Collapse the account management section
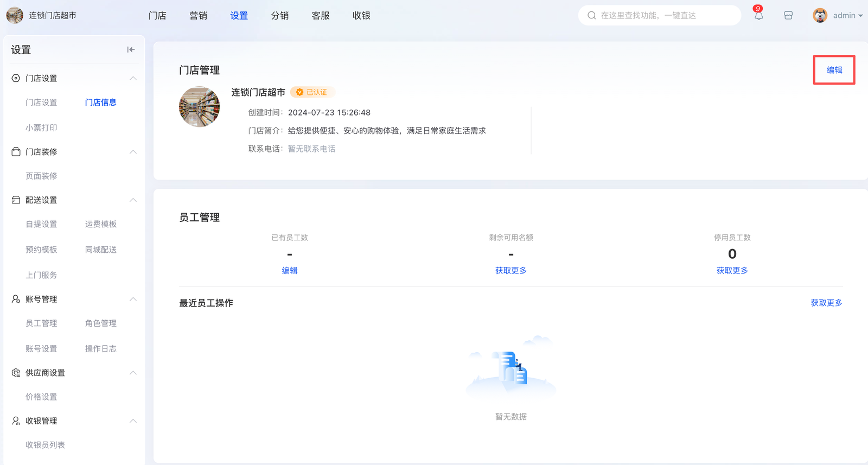The height and width of the screenshot is (465, 868). [x=133, y=300]
